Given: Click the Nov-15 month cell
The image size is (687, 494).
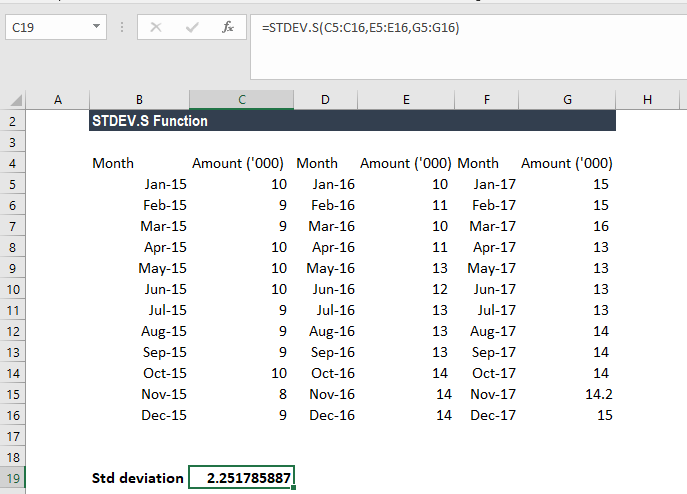Looking at the screenshot, I should (139, 394).
